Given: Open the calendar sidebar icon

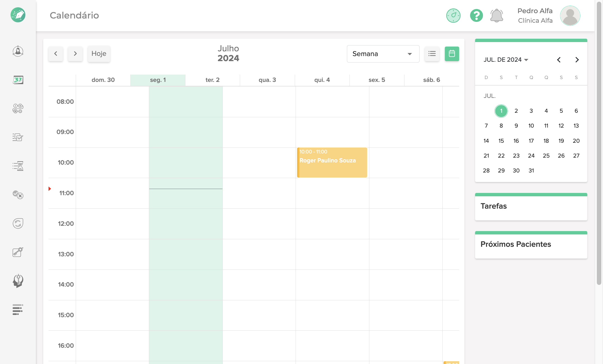Looking at the screenshot, I should pyautogui.click(x=18, y=80).
